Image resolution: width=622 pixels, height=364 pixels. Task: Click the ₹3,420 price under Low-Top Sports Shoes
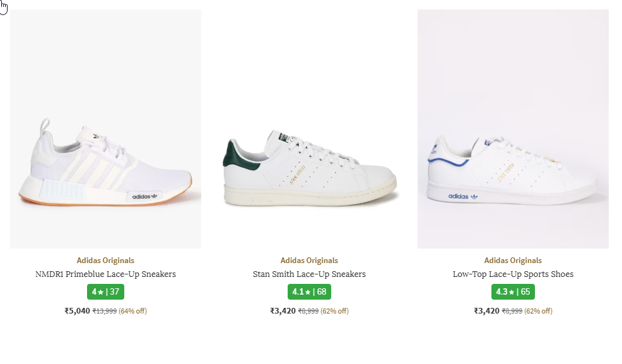[x=486, y=311]
